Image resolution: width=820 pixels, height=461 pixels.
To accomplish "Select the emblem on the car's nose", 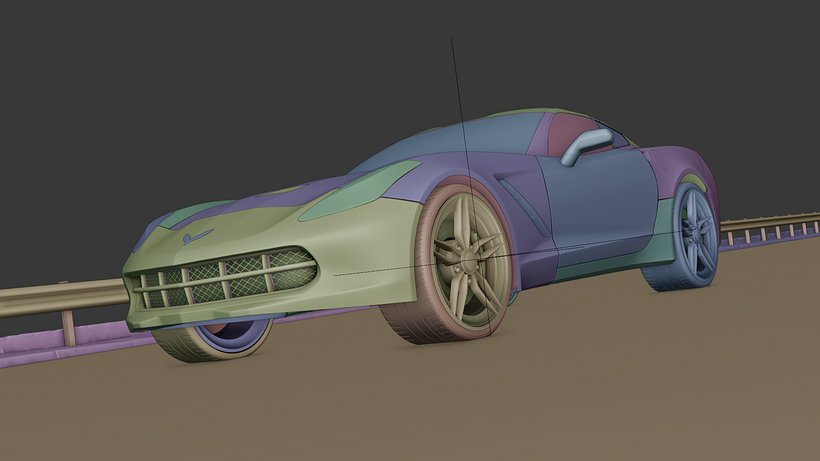I will tap(197, 236).
